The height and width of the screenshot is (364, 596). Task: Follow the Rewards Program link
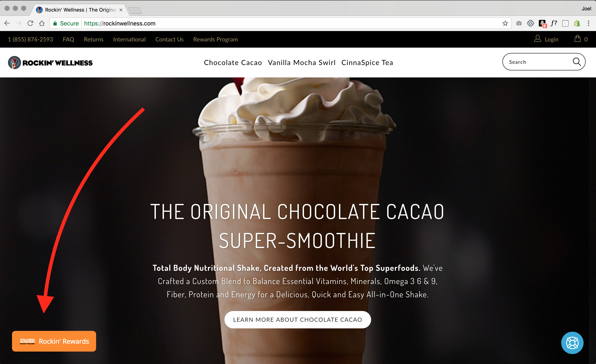pyautogui.click(x=216, y=39)
